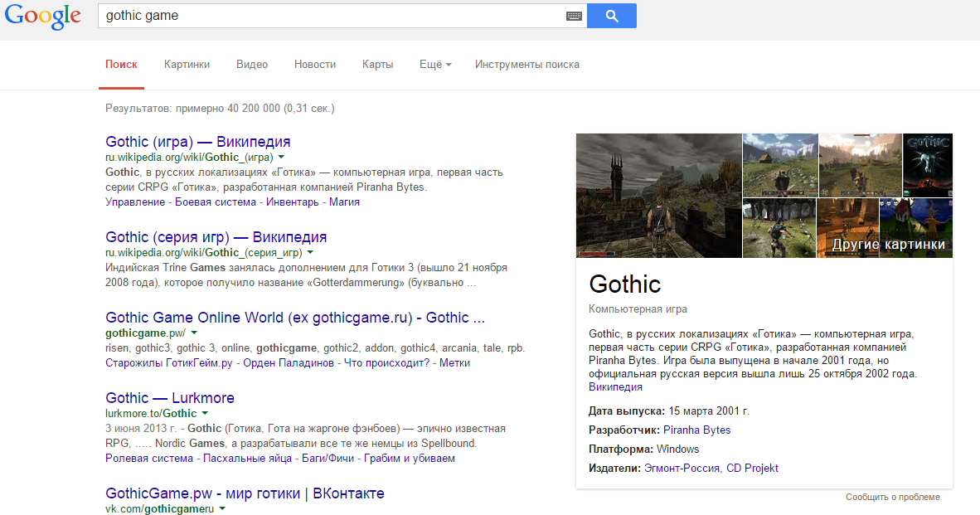This screenshot has height=515, width=980.
Task: Open 'GothicGame.pw - мир готики | ВКонтакте' result
Action: tap(245, 493)
